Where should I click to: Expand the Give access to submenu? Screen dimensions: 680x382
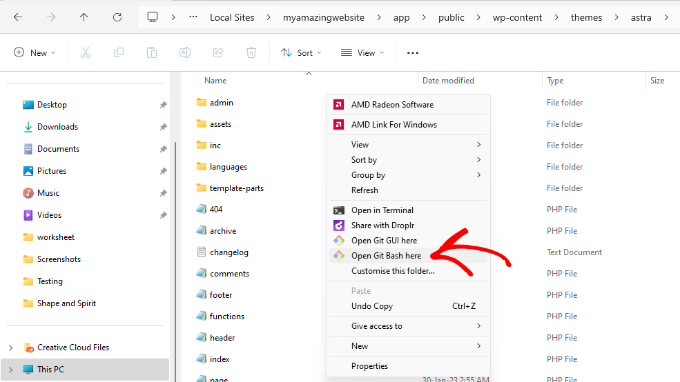[x=409, y=326]
